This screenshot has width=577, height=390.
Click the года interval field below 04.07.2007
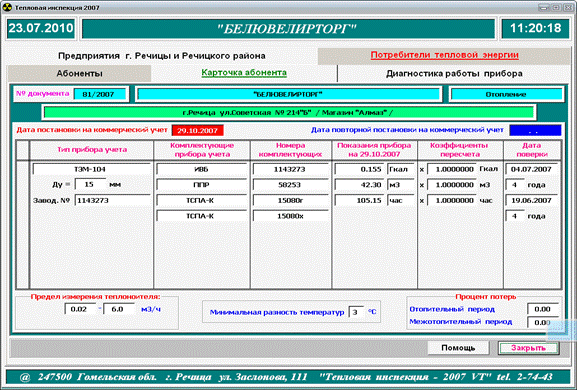pos(515,185)
